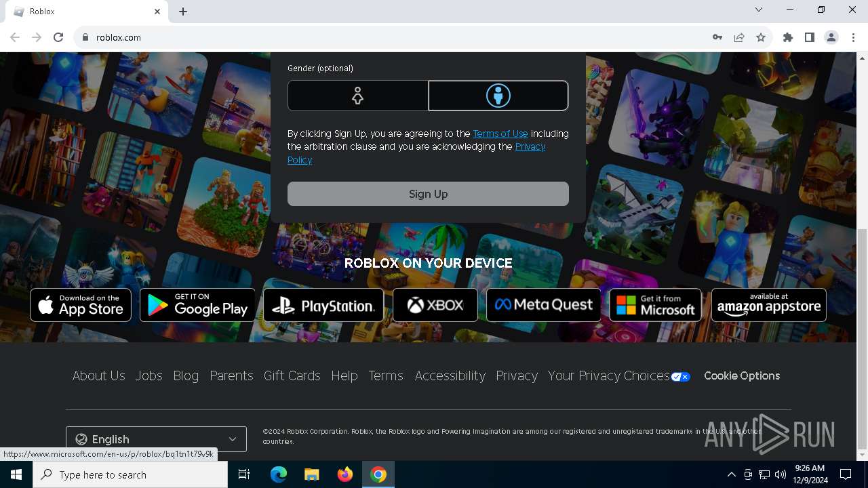Open the volume control icon
Viewport: 868px width, 488px height.
781,474
